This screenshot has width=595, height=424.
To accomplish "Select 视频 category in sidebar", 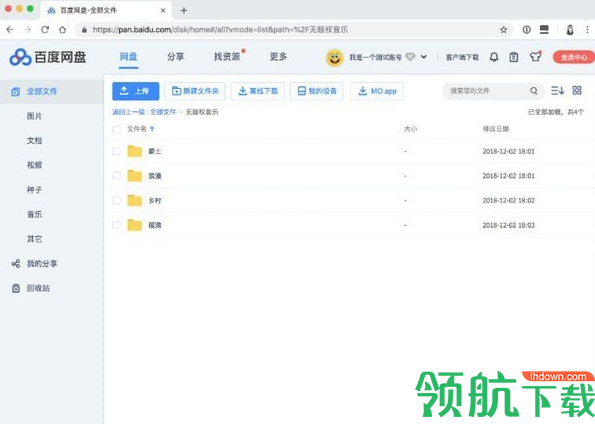I will point(34,165).
